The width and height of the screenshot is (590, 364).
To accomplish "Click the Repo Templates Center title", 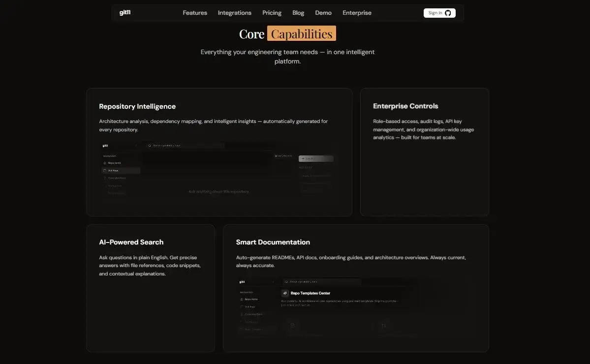I will (311, 293).
